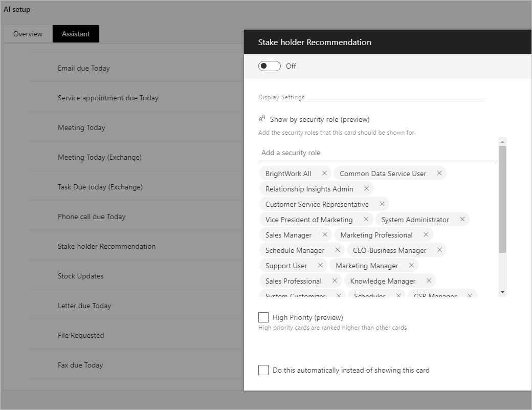
Task: Remove the Sales Professional role
Action: [x=335, y=280]
